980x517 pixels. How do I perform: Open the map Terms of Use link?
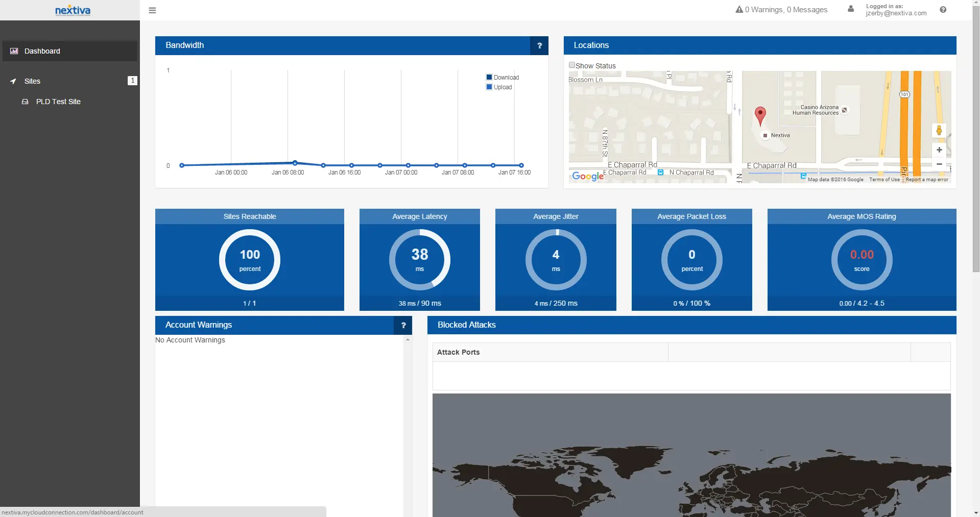(x=884, y=180)
